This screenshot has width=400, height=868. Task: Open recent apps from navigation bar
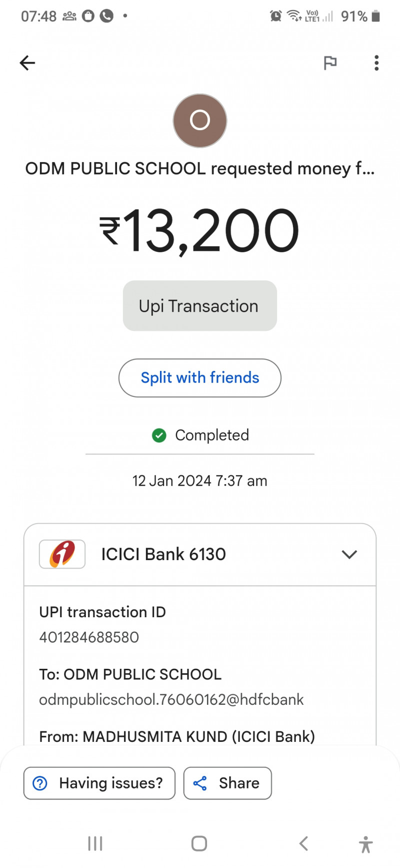[x=95, y=843]
